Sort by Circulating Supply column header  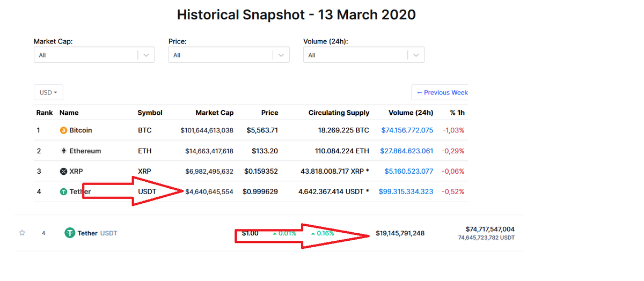point(339,113)
